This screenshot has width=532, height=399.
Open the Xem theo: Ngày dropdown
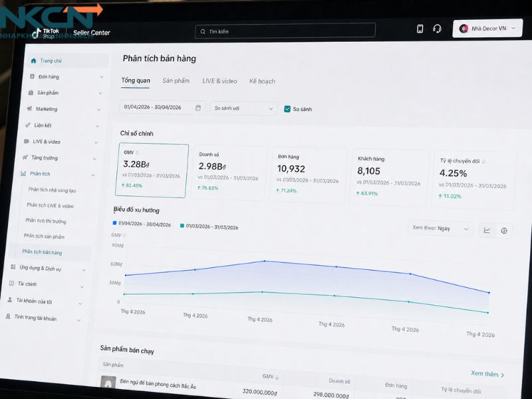click(x=440, y=229)
